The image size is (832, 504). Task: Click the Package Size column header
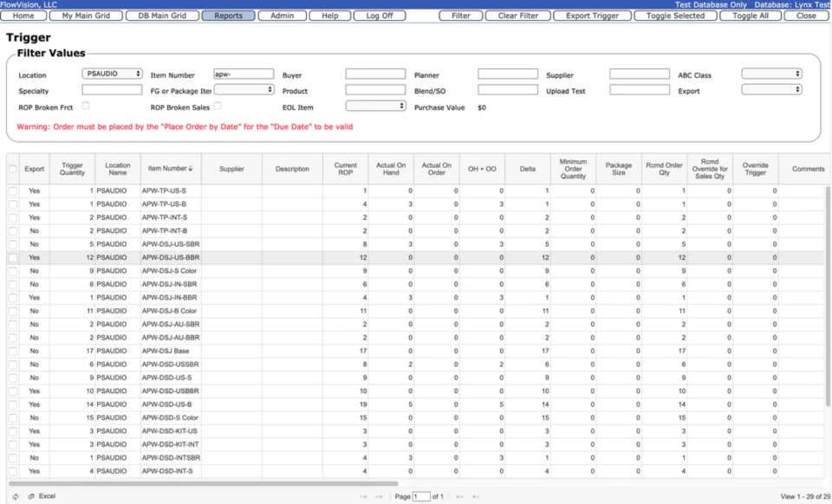pyautogui.click(x=619, y=169)
